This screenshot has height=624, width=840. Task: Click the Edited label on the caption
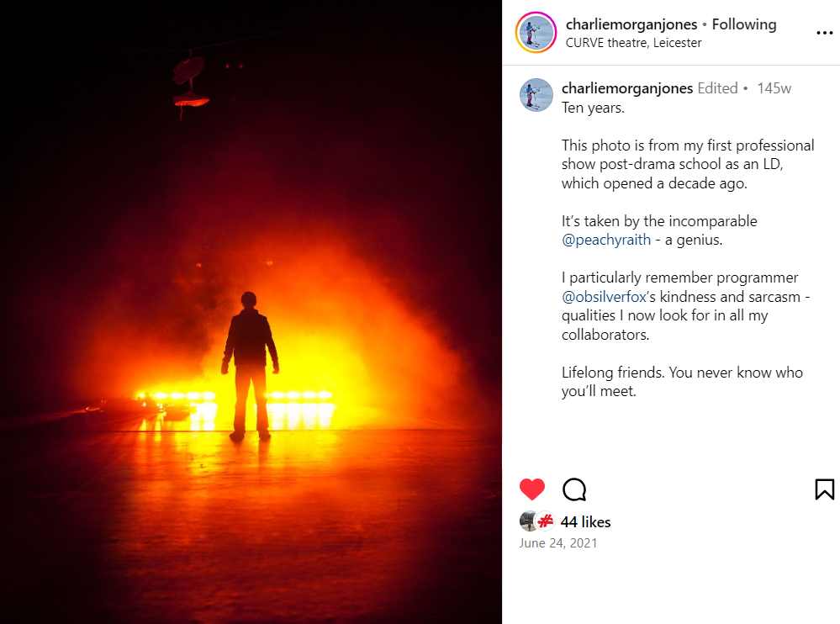[x=717, y=87]
